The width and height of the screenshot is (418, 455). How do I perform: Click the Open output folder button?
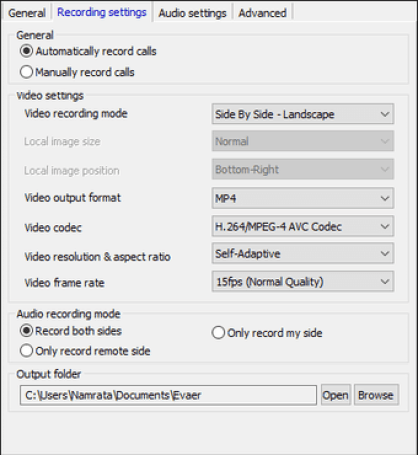tap(336, 395)
